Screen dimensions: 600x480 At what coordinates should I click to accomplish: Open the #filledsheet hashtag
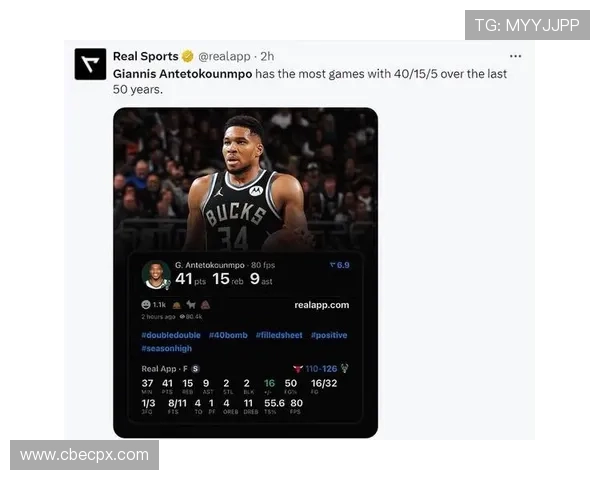[279, 335]
